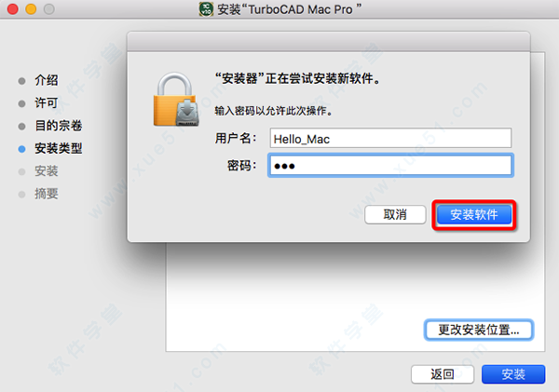Screen dimensions: 559x392
Task: Select the 安装类型 step in the sidebar
Action: [x=59, y=148]
